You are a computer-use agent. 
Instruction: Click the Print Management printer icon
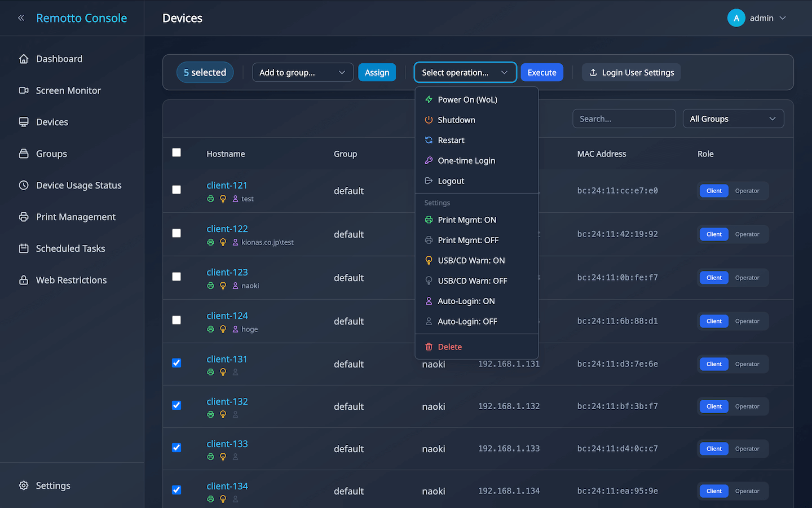point(24,217)
